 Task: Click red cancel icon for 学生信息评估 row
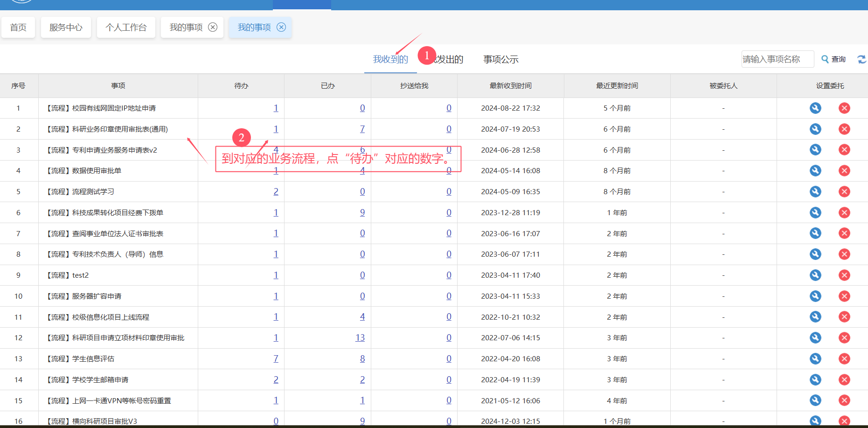point(844,359)
